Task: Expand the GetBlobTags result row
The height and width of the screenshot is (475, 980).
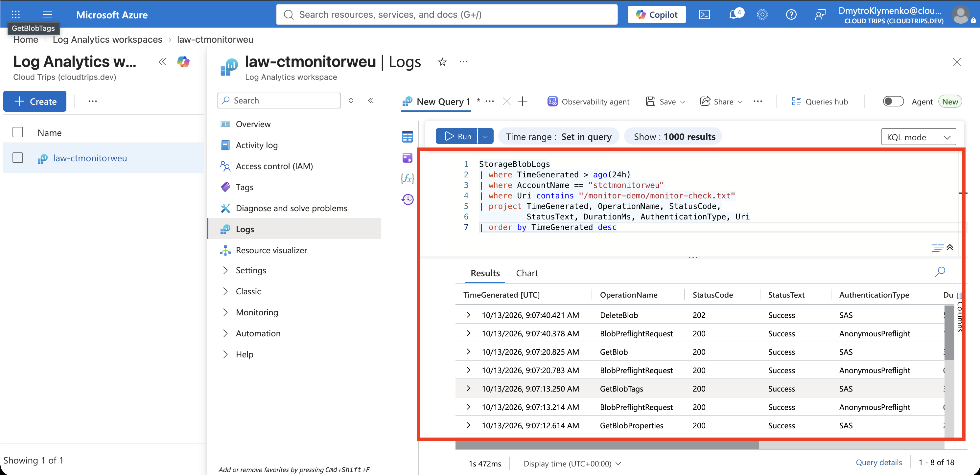Action: (468, 388)
